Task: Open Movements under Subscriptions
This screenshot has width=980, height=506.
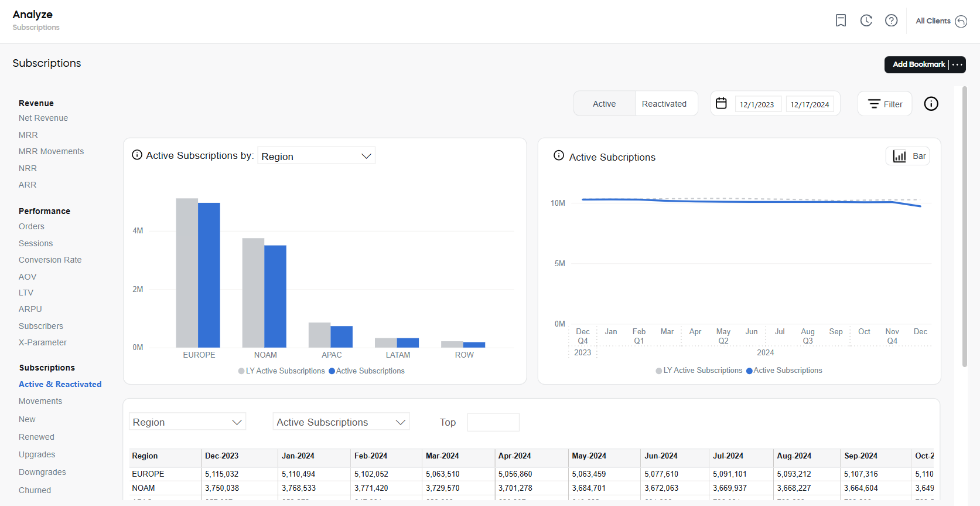Action: (x=40, y=401)
